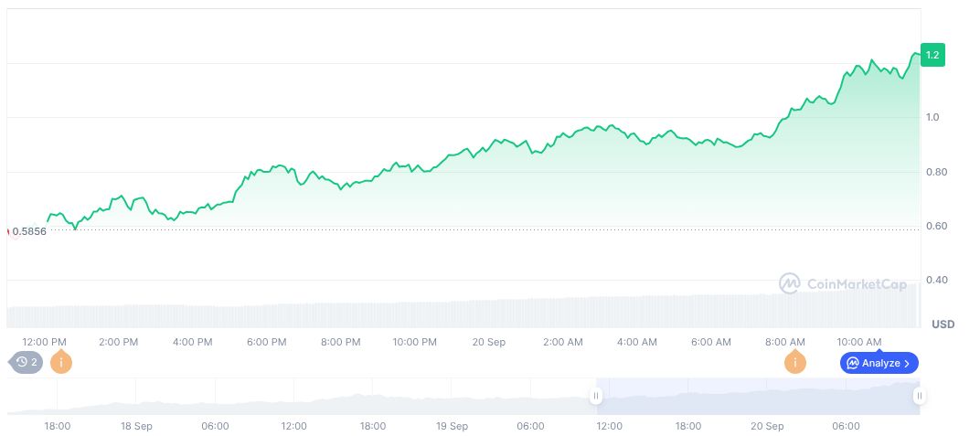Screen dimensions: 980x436
Task: Click the 10:00 PM label on the time axis
Action: (x=415, y=342)
